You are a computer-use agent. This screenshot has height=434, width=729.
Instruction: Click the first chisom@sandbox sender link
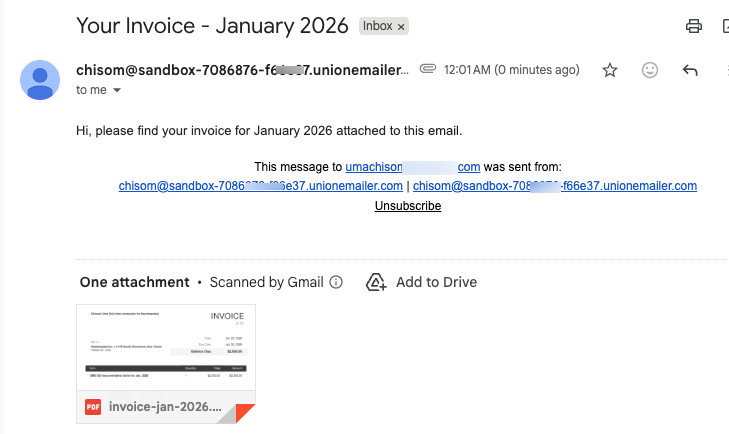pyautogui.click(x=260, y=186)
